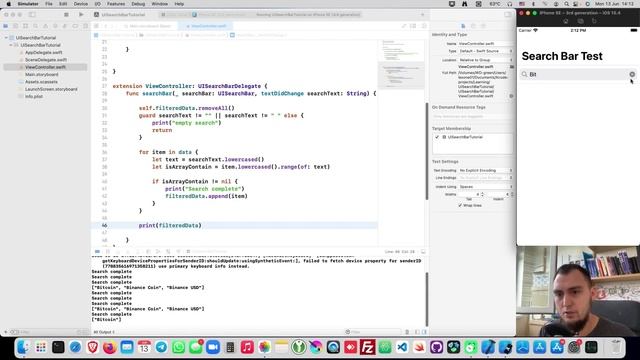This screenshot has width=640, height=360.
Task: Open Telegram from the Dock
Action: [161, 347]
